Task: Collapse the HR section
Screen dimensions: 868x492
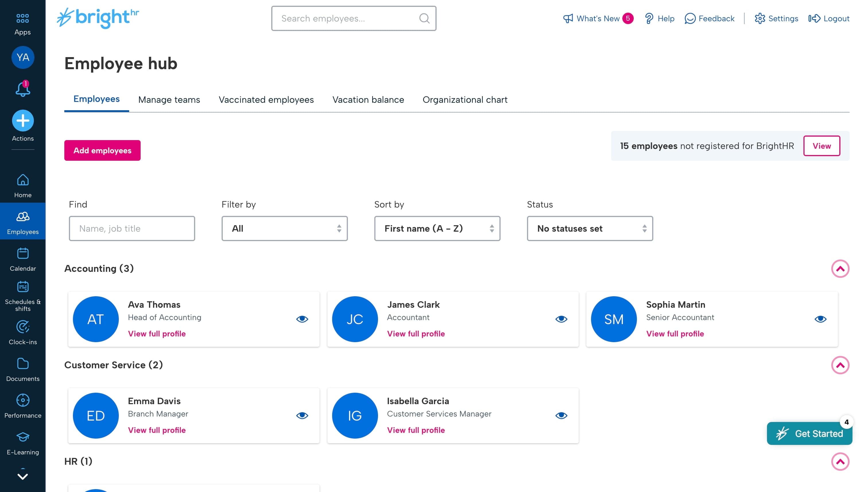Action: point(840,462)
